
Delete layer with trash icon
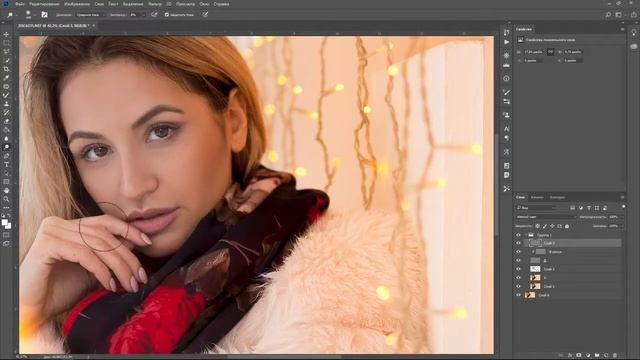click(x=615, y=356)
